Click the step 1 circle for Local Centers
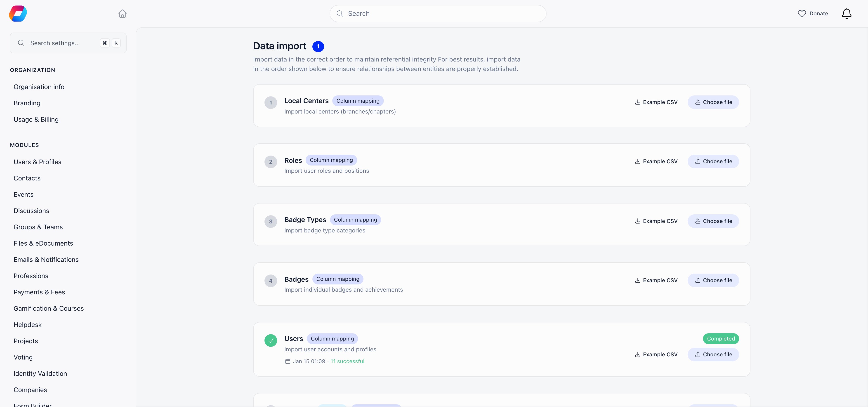This screenshot has height=407, width=868. (x=271, y=102)
